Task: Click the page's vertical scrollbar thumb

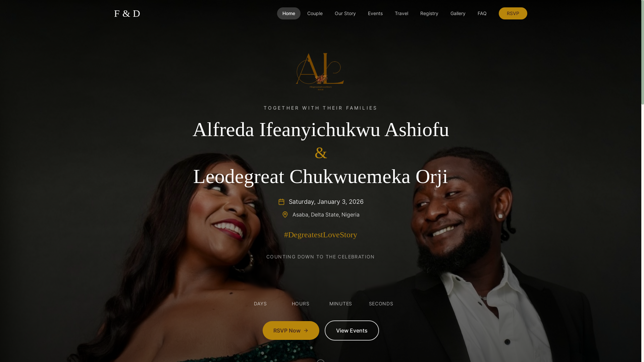Action: click(x=642, y=52)
